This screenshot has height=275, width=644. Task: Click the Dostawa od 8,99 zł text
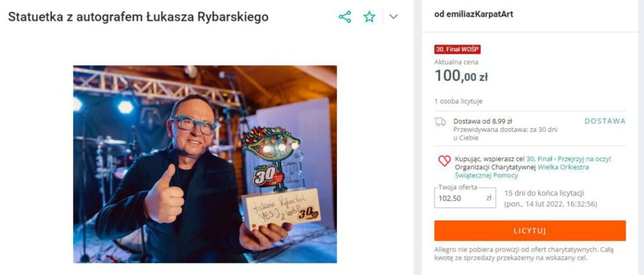482,121
